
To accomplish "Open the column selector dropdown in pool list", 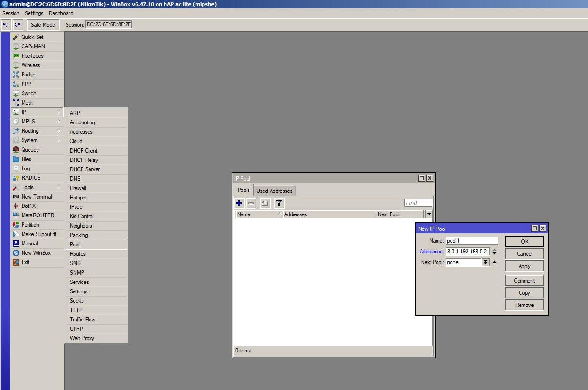I will coord(429,214).
